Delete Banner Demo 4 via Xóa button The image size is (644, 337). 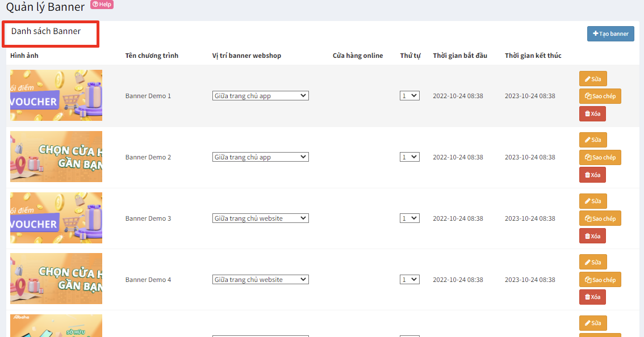pyautogui.click(x=592, y=297)
